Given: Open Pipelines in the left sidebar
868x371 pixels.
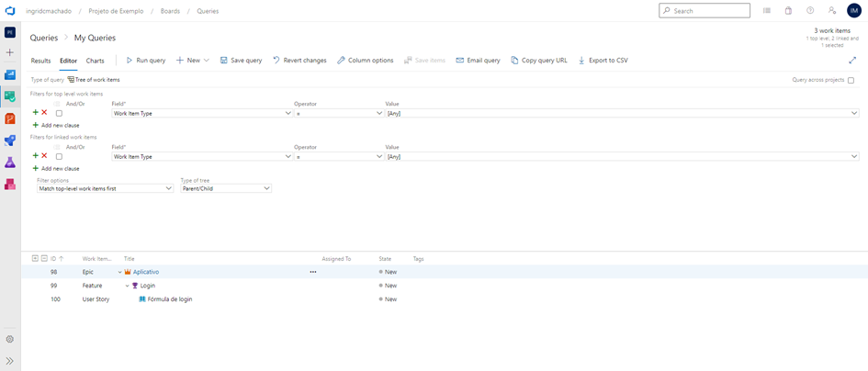Looking at the screenshot, I should coord(10,141).
